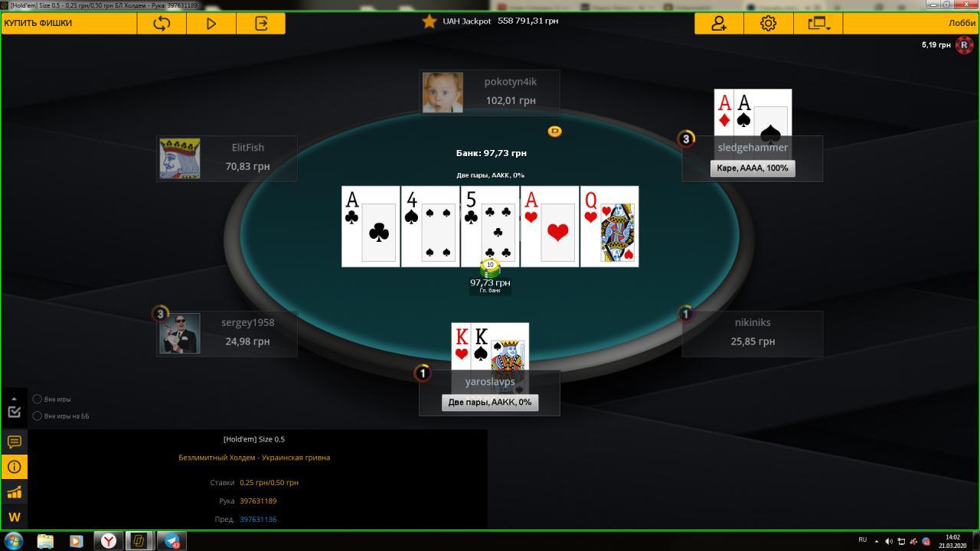
Task: Click pokotyn4ik player avatar
Action: [443, 93]
